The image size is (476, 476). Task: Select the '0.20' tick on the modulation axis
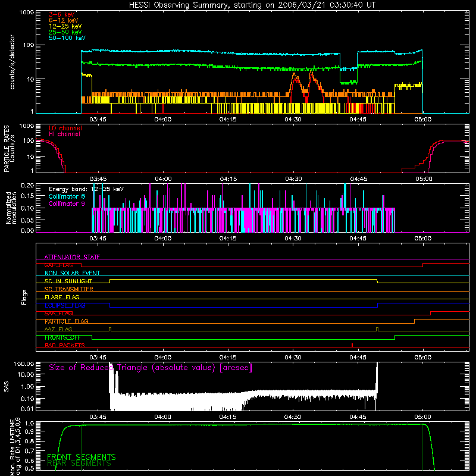(27, 186)
